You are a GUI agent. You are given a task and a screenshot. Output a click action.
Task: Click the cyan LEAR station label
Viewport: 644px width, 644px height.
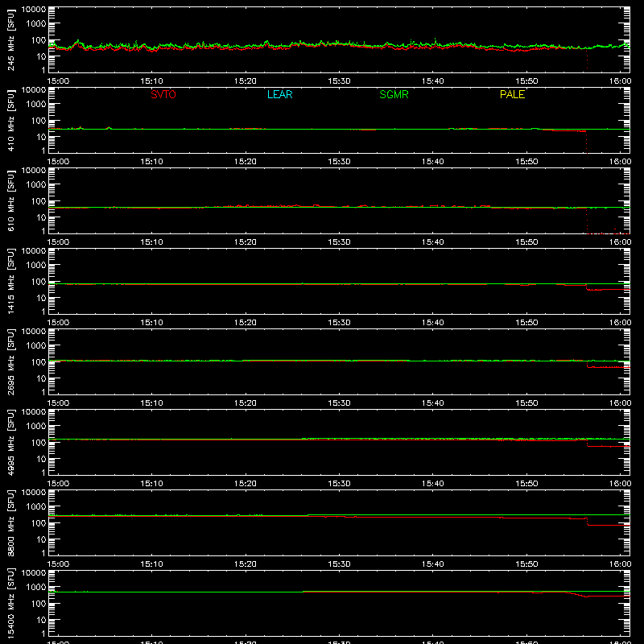[279, 94]
